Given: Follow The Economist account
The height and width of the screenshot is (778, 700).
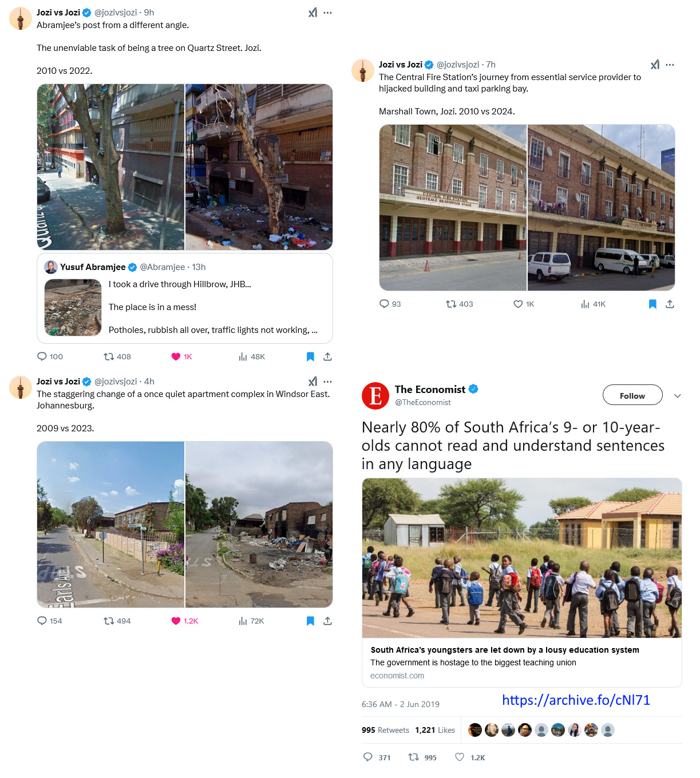Looking at the screenshot, I should coord(632,395).
